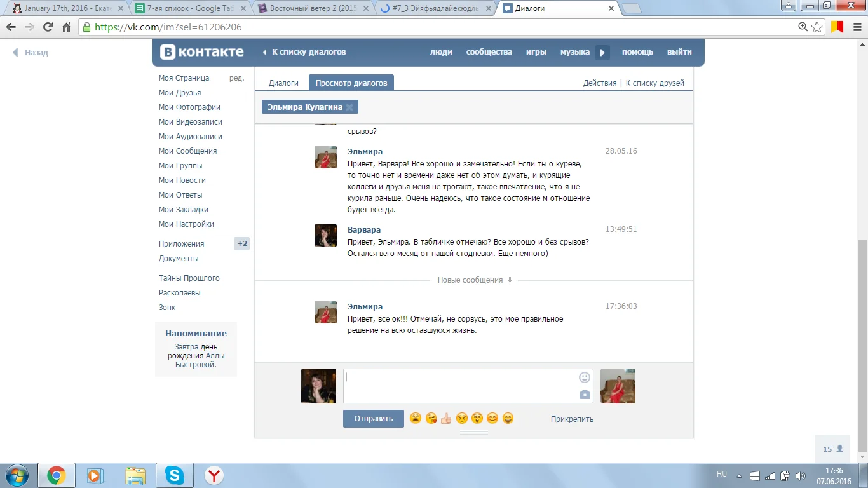Screen dimensions: 868x488
Task: Insert the kissing face emoji
Action: (431, 418)
